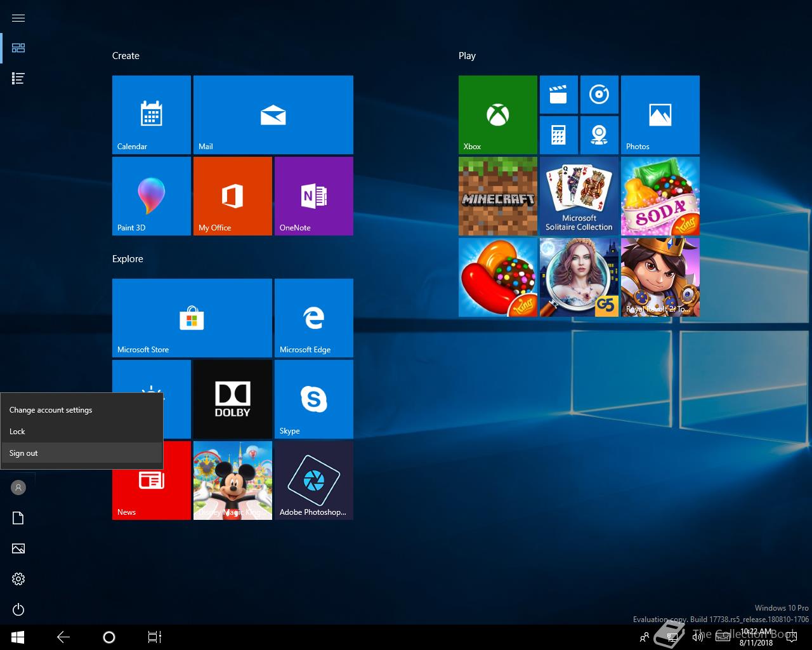Launch the Minecraft tile
Screen dimensions: 812x650
point(498,196)
